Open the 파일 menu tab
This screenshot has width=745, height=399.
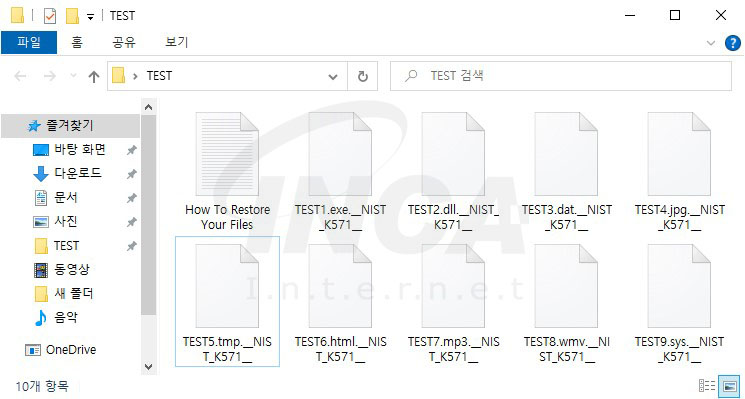point(29,43)
